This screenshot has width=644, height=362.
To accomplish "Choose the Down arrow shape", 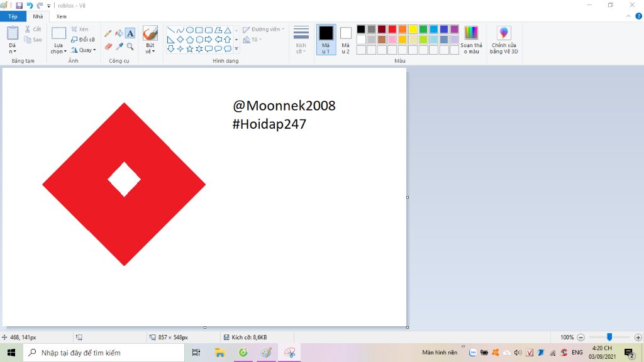I will point(171,49).
